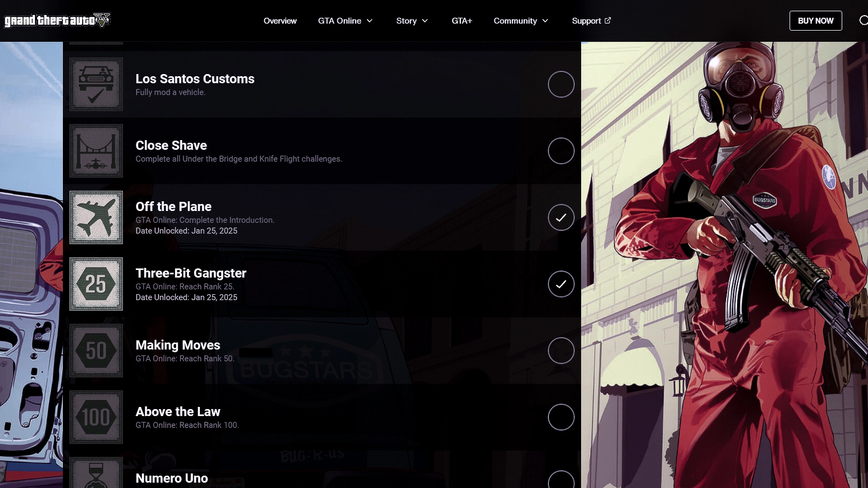
Task: Click 'GTA Online: Complete the Introduction.' text
Action: [x=205, y=220]
